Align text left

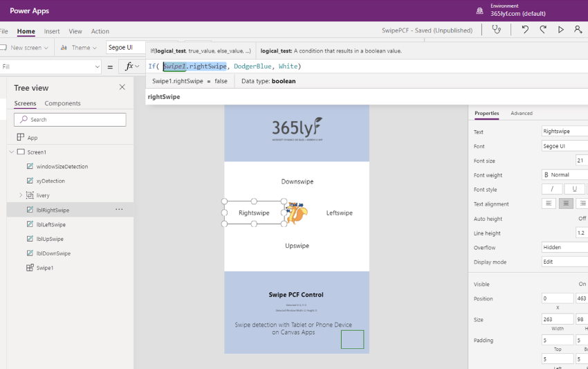point(549,204)
